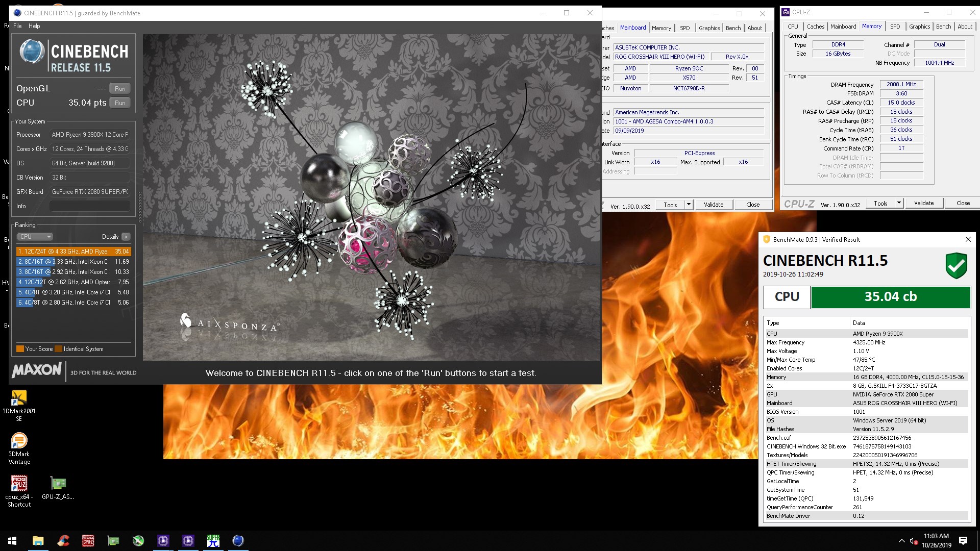980x551 pixels.
Task: Click the DRAM Frequency 2008.1 MHz value
Action: [x=901, y=84]
